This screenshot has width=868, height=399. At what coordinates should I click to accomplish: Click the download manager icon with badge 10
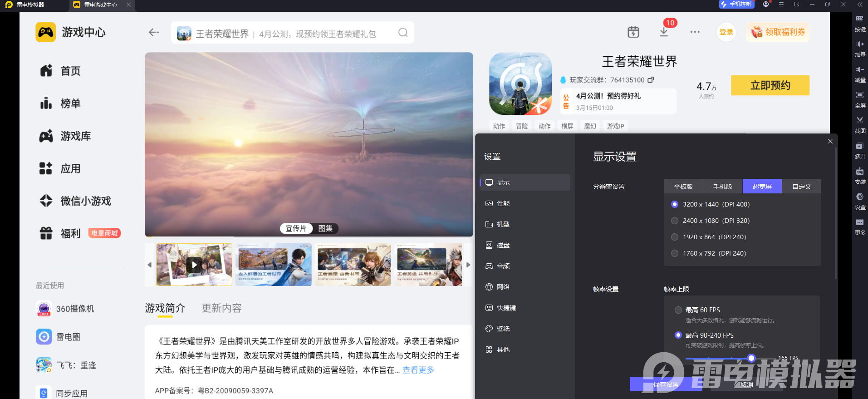coord(664,32)
